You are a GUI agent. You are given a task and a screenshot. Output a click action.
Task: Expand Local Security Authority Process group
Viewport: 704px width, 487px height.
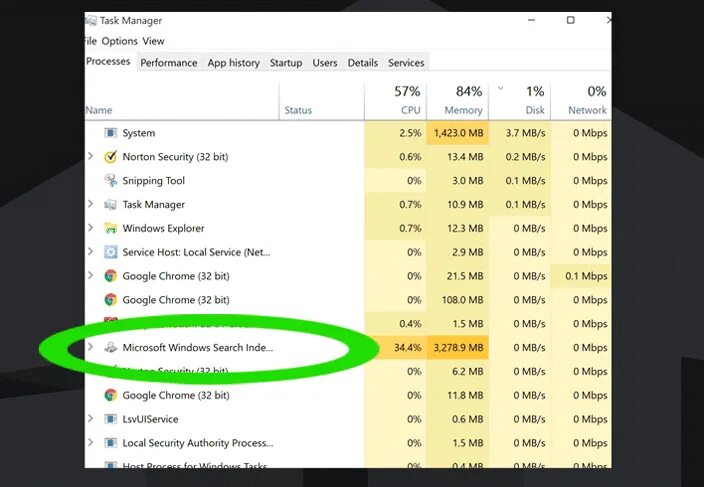pos(91,442)
